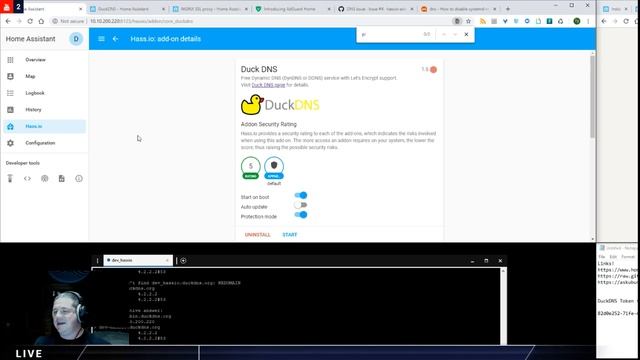640x360 pixels.
Task: Click the find-in-page search field
Action: point(390,35)
